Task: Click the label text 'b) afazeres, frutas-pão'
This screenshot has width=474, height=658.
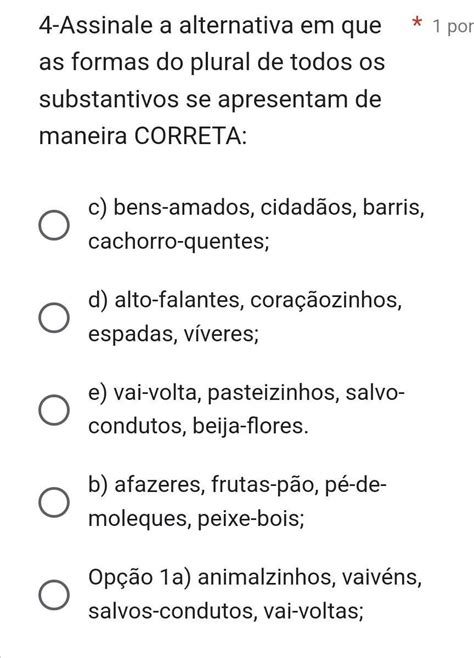Action: (x=201, y=485)
